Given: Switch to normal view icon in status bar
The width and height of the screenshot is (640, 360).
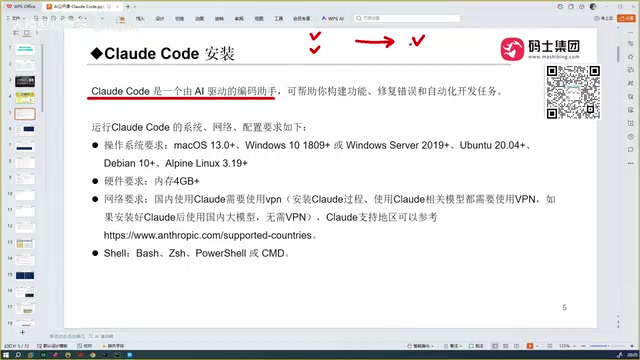Looking at the screenshot, I should point(495,346).
